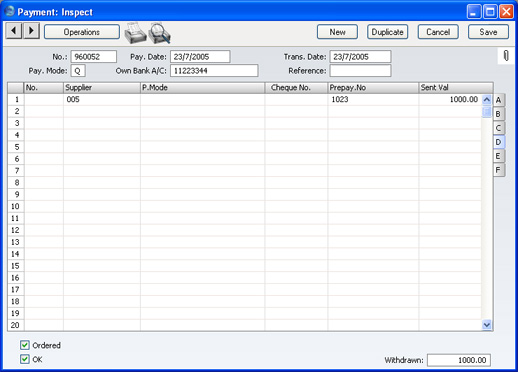Click the P.Mode column header

tap(202, 88)
